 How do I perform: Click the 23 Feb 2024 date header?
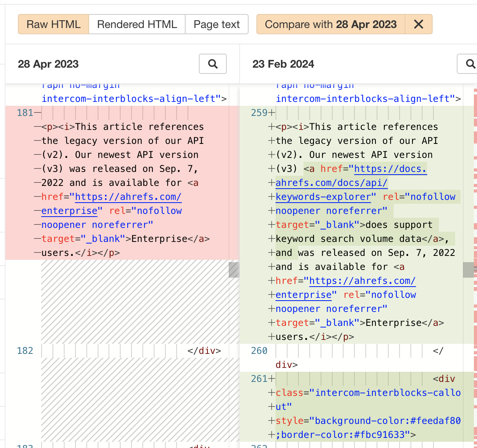(x=283, y=64)
